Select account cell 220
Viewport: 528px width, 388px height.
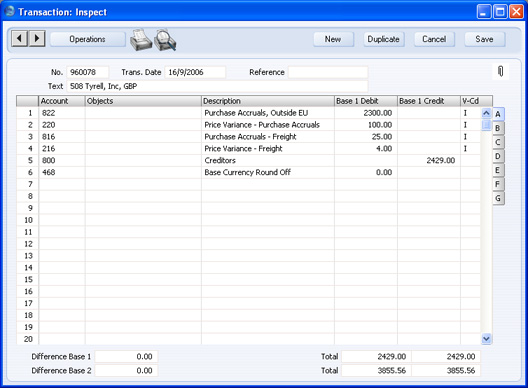coord(62,125)
